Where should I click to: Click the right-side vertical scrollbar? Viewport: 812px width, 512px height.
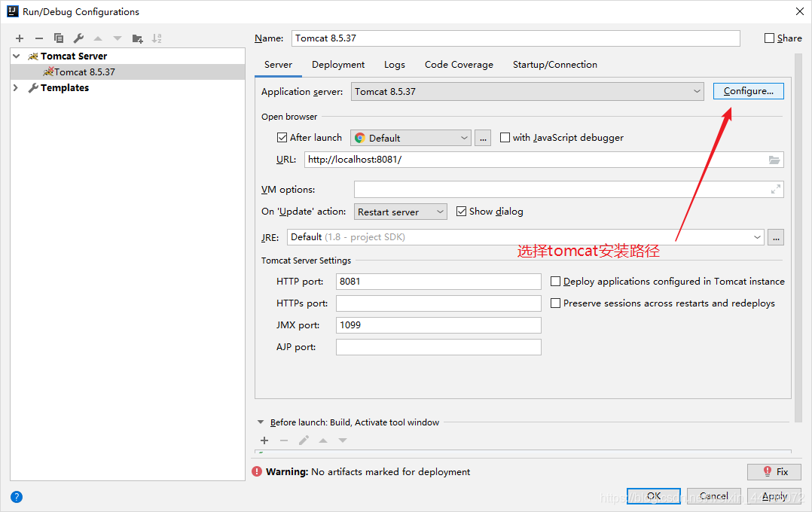[798, 238]
